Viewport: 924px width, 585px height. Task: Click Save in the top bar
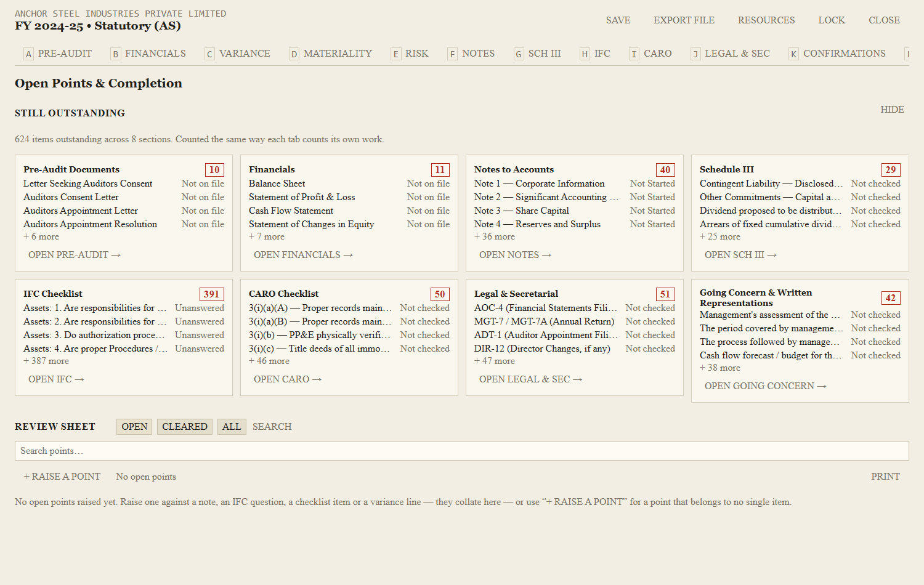click(618, 20)
